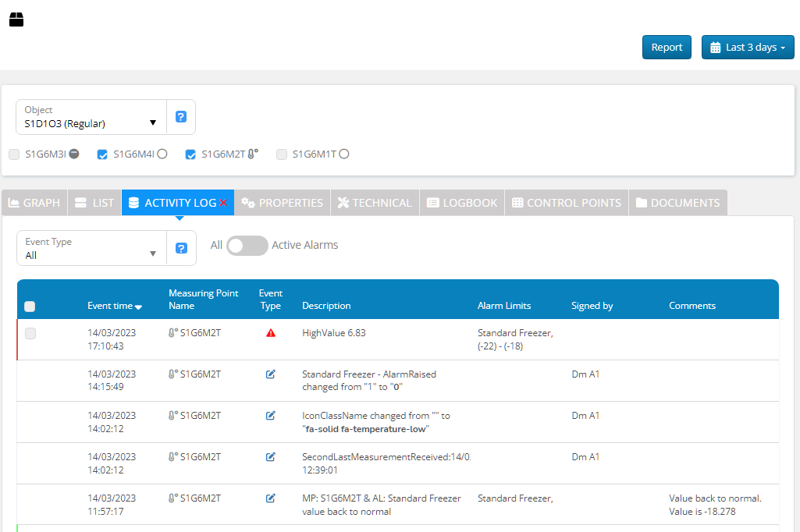
Task: Click the help icon beside Object selector
Action: [181, 117]
